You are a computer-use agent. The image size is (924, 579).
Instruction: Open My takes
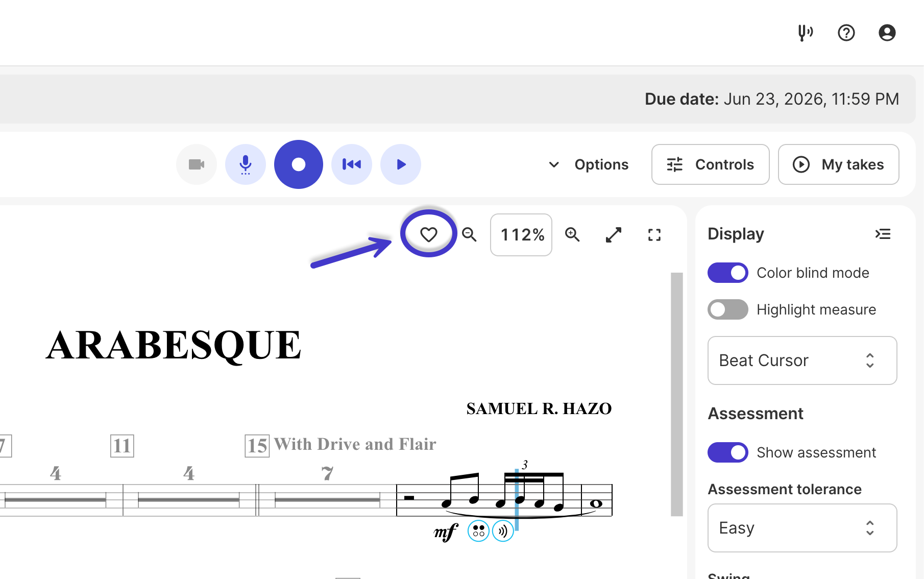pyautogui.click(x=839, y=164)
